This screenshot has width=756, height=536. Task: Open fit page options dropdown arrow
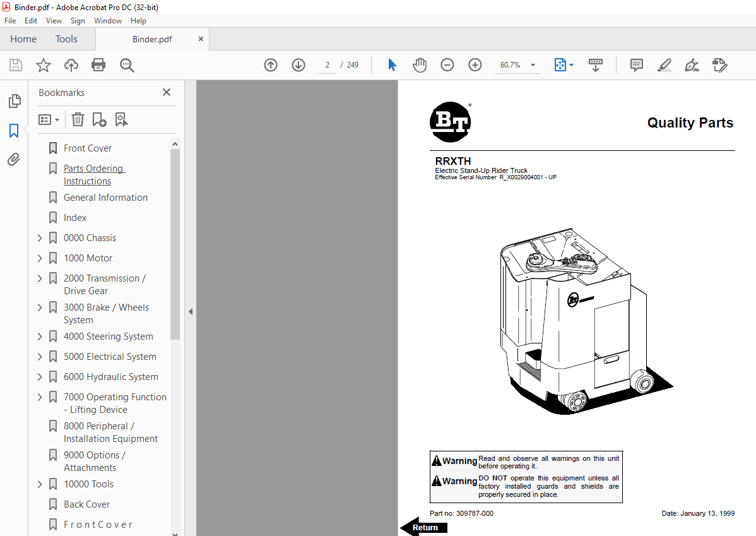tap(571, 65)
